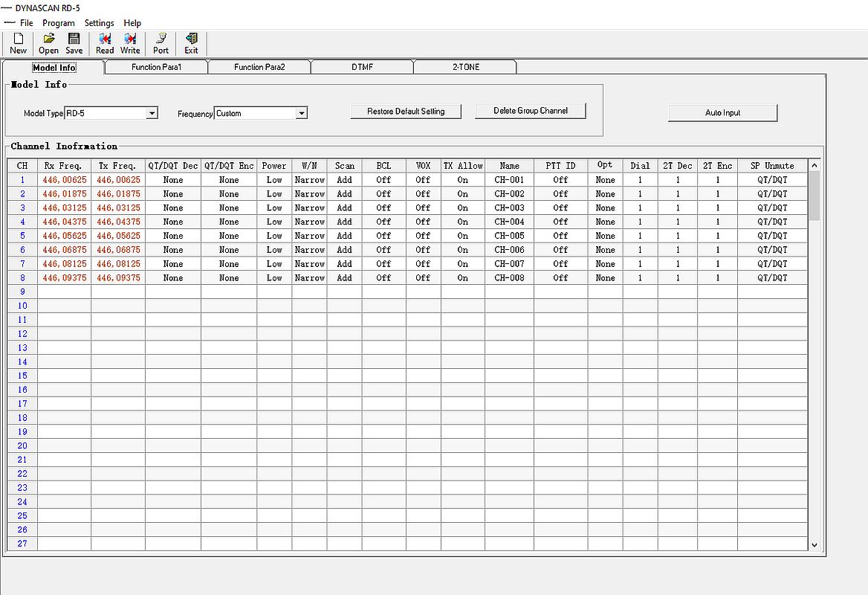Switch to the DTMF tab
This screenshot has height=595, width=868.
coord(362,67)
